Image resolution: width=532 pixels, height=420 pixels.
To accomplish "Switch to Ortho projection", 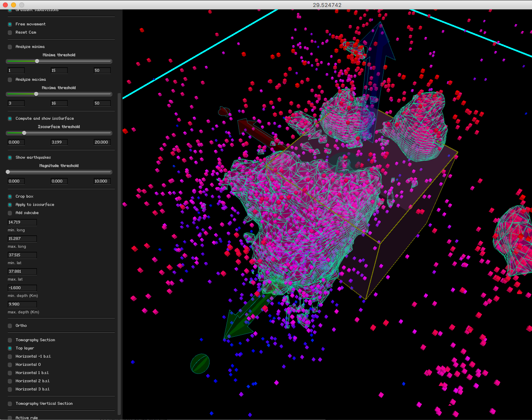I will coord(10,326).
